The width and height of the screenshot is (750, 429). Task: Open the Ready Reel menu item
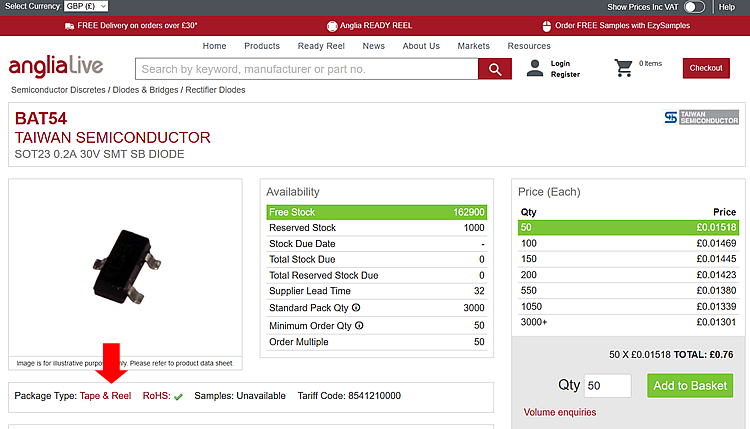(x=321, y=46)
